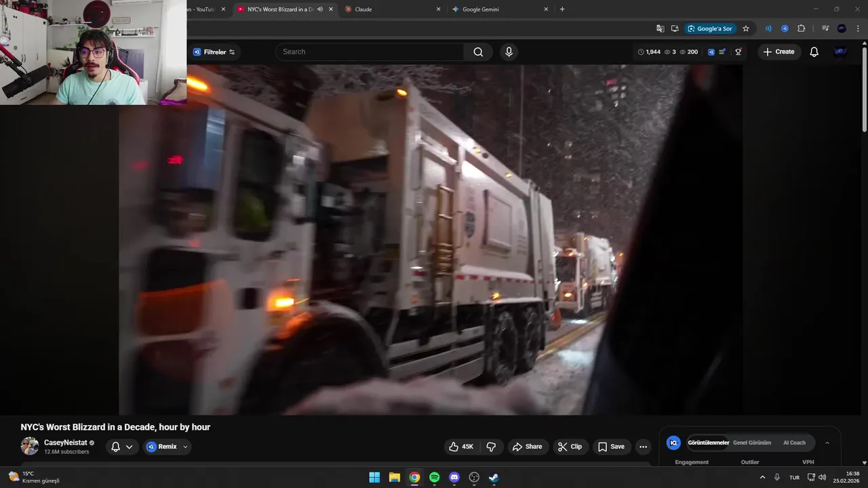The image size is (868, 488).
Task: Click the TUR keyboard language indicator
Action: tap(794, 478)
